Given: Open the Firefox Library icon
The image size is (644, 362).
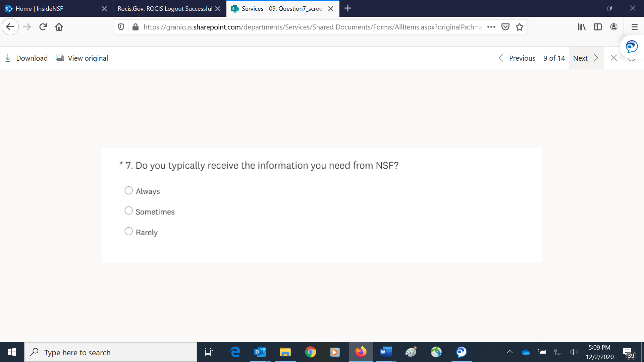Looking at the screenshot, I should click(x=582, y=27).
